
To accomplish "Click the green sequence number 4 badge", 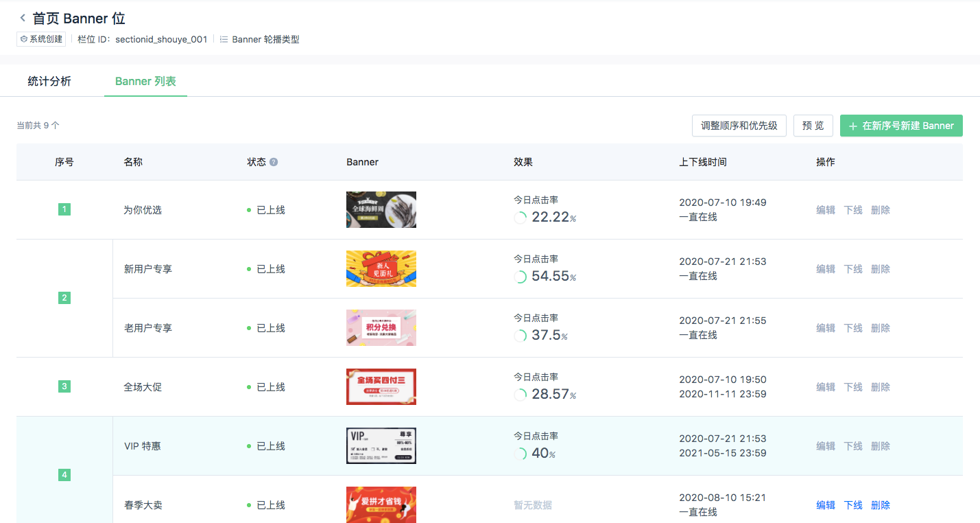I will tap(64, 475).
